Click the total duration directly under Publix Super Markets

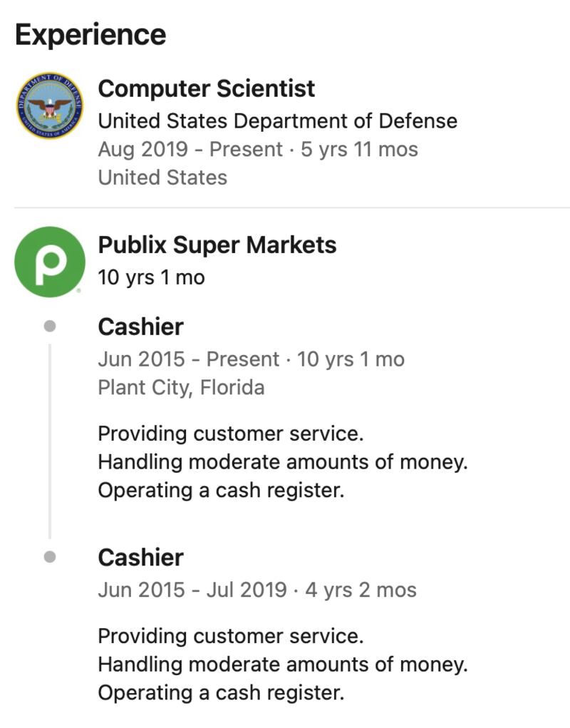coord(151,277)
